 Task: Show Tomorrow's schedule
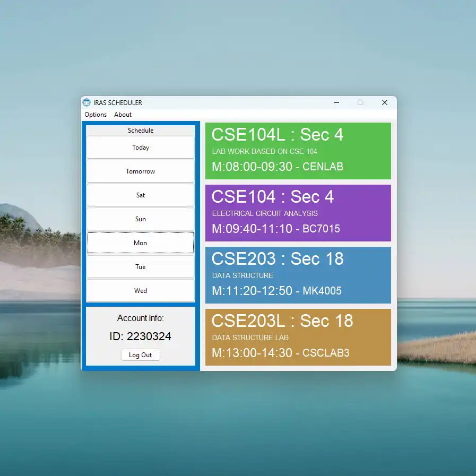pos(140,171)
